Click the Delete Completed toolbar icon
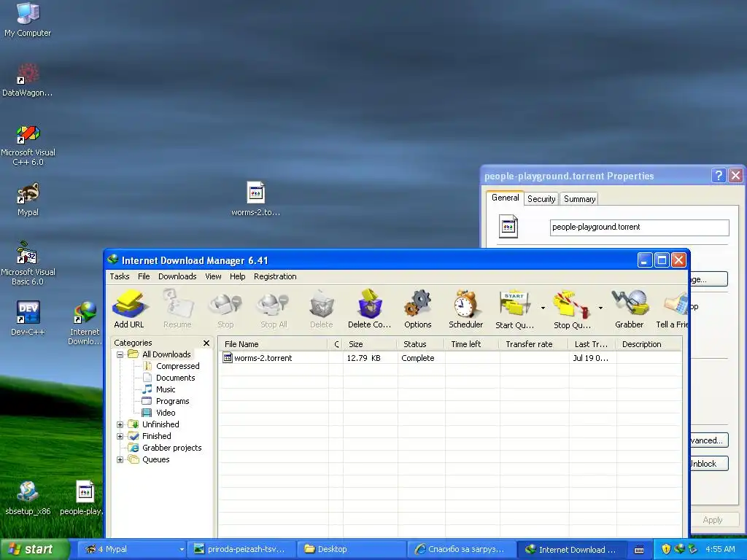747x560 pixels. 369,308
